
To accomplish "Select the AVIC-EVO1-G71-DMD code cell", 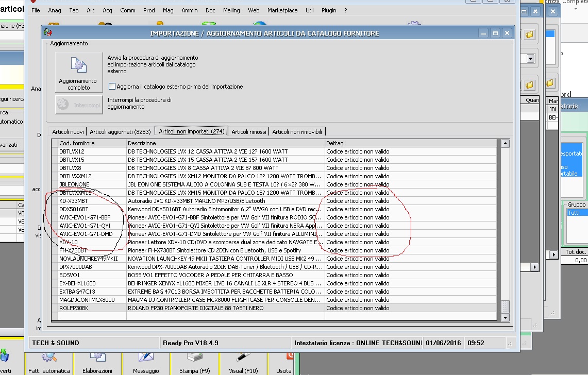I will coord(92,234).
